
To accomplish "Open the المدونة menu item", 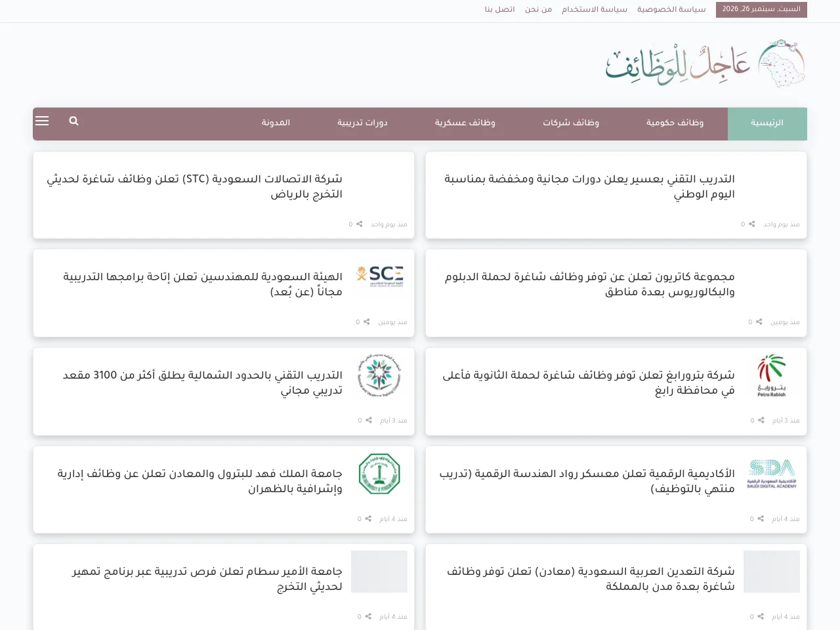I will click(x=276, y=123).
